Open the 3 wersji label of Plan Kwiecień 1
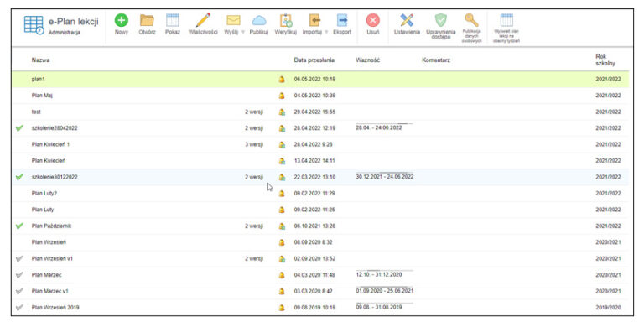644x327 pixels. 254,144
